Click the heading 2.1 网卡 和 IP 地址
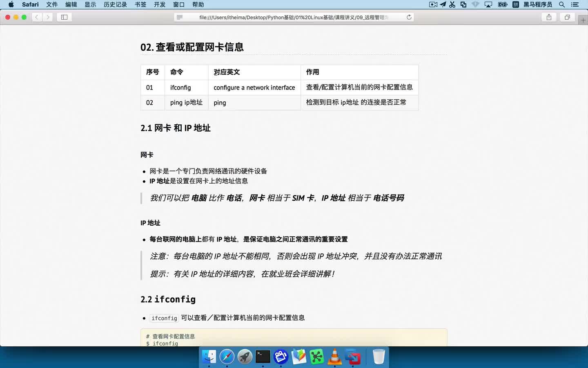 pos(176,128)
